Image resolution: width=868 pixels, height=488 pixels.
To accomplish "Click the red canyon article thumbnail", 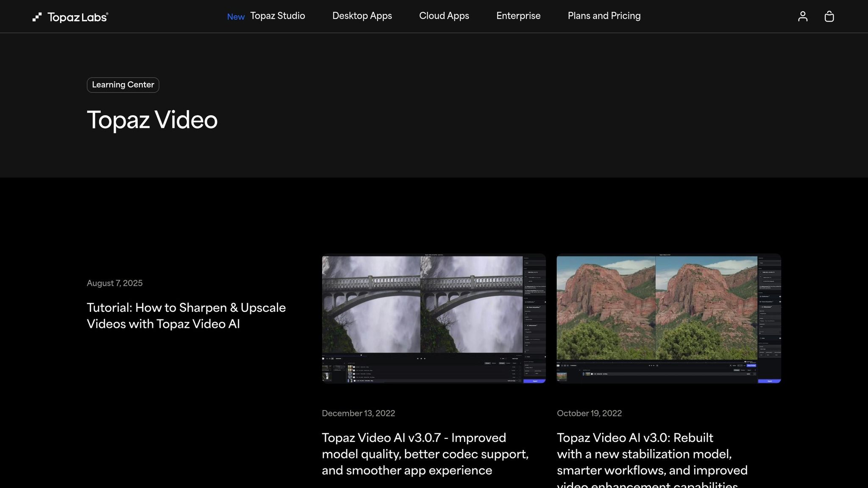I will (x=668, y=319).
